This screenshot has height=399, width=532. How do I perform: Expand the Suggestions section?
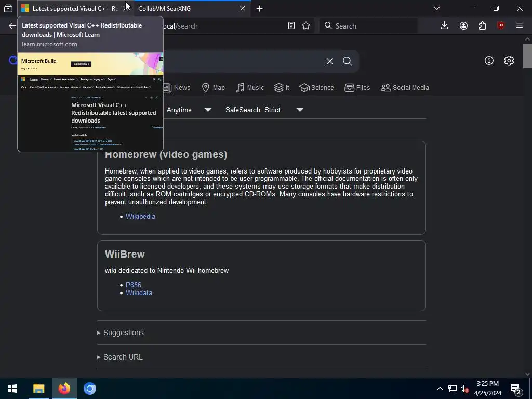tap(121, 332)
